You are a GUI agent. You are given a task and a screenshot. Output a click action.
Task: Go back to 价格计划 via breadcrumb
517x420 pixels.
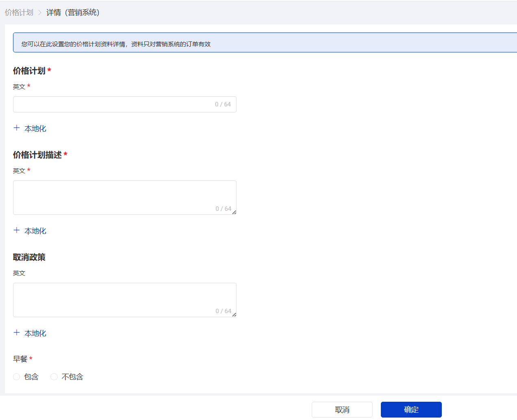click(x=19, y=13)
